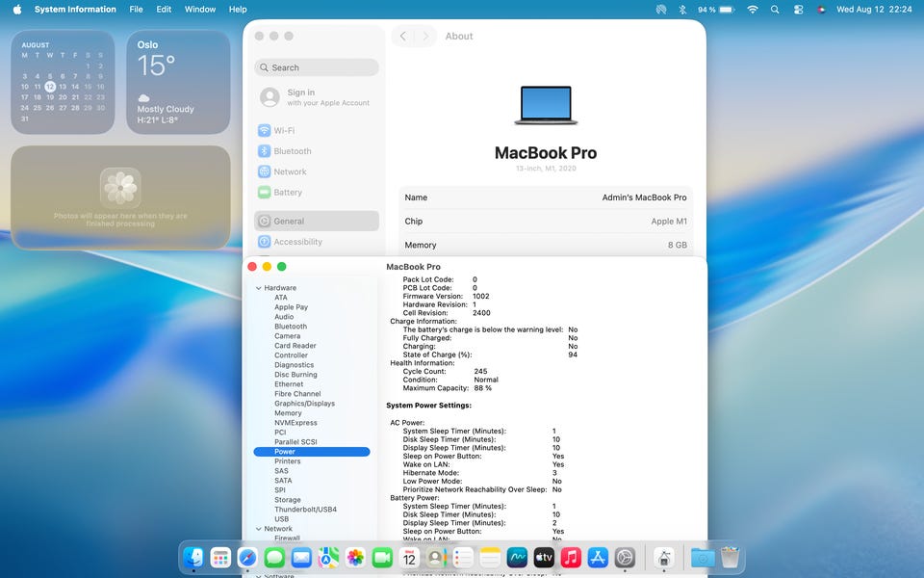Launch Maps from the Dock

tap(328, 557)
